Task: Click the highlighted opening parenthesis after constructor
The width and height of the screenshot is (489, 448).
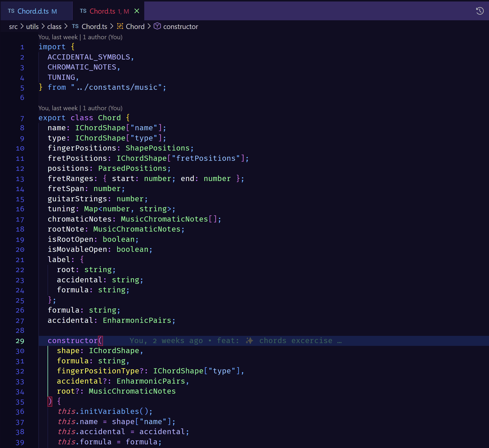Action: 100,341
